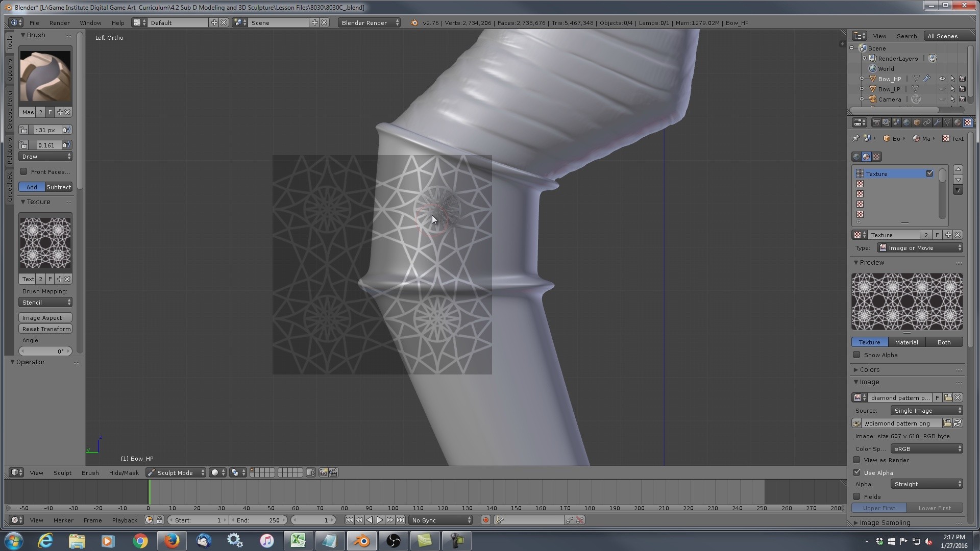Adjust the brush strength 0.161 slider

pyautogui.click(x=45, y=145)
